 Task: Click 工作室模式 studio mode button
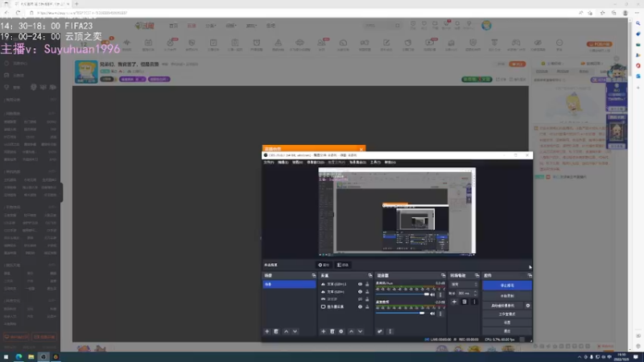(x=507, y=314)
